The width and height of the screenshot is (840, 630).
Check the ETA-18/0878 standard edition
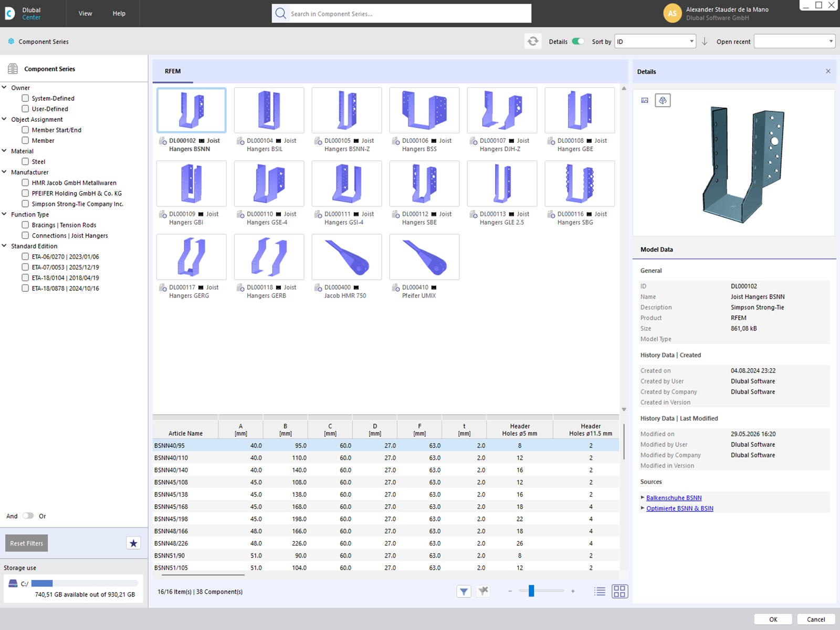click(25, 288)
